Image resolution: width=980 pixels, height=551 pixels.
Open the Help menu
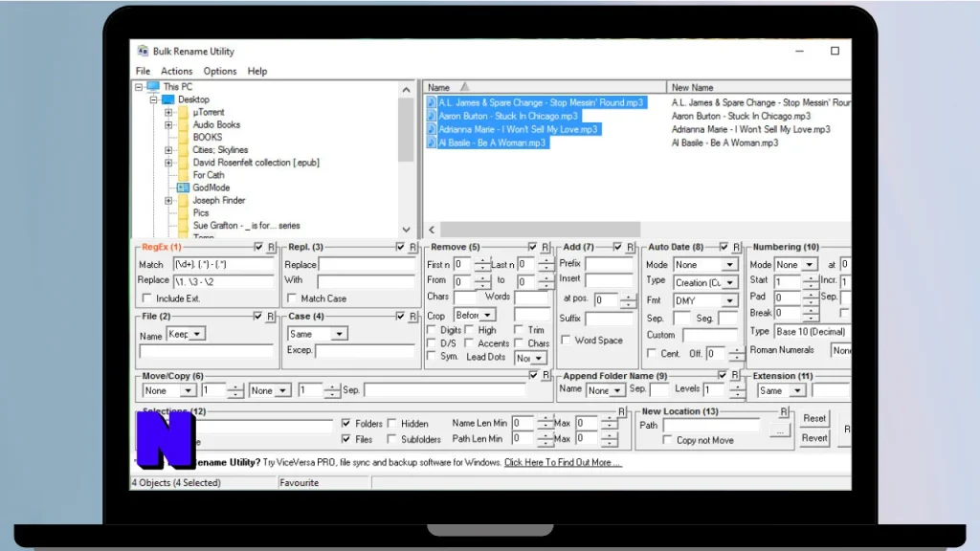coord(257,71)
